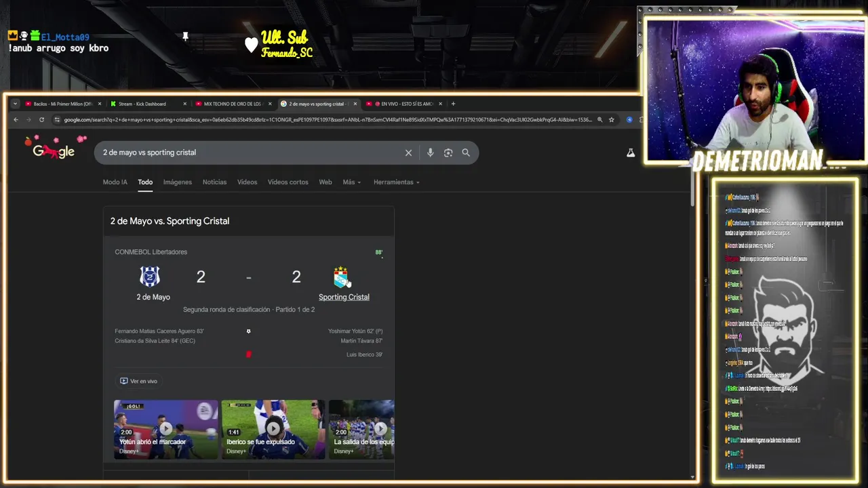Show Noticias results
The height and width of the screenshot is (488, 868).
tap(214, 182)
